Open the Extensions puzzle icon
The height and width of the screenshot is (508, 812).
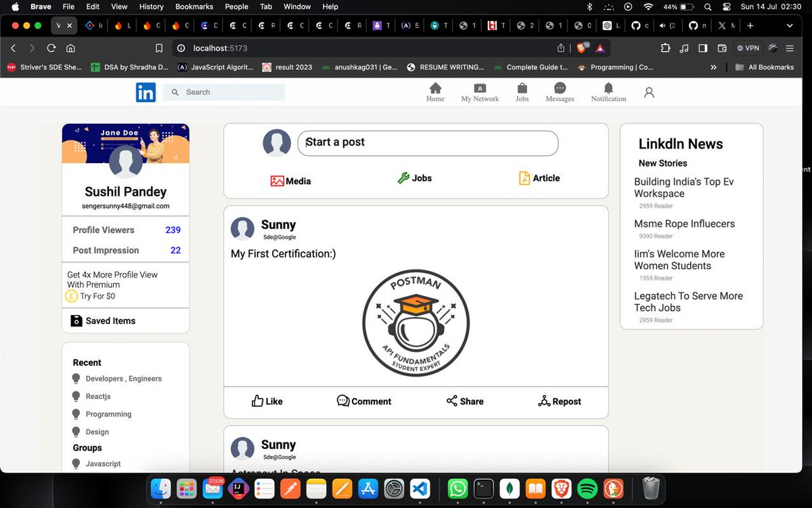pos(665,48)
